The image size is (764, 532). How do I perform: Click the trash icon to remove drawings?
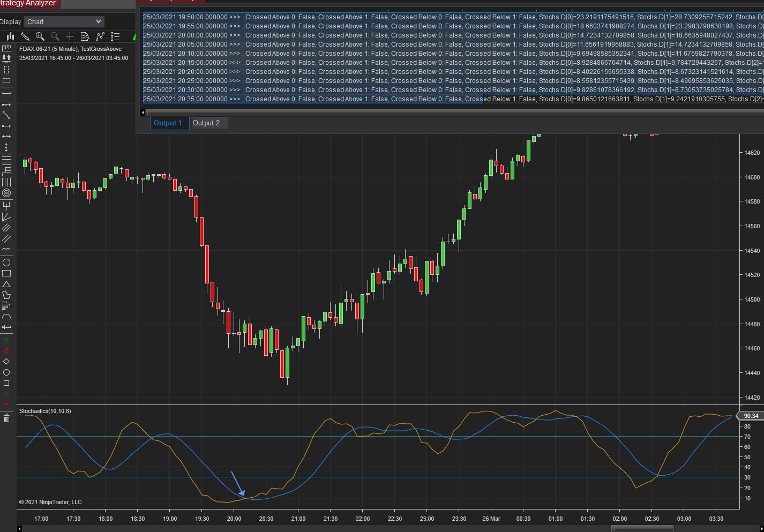6,418
